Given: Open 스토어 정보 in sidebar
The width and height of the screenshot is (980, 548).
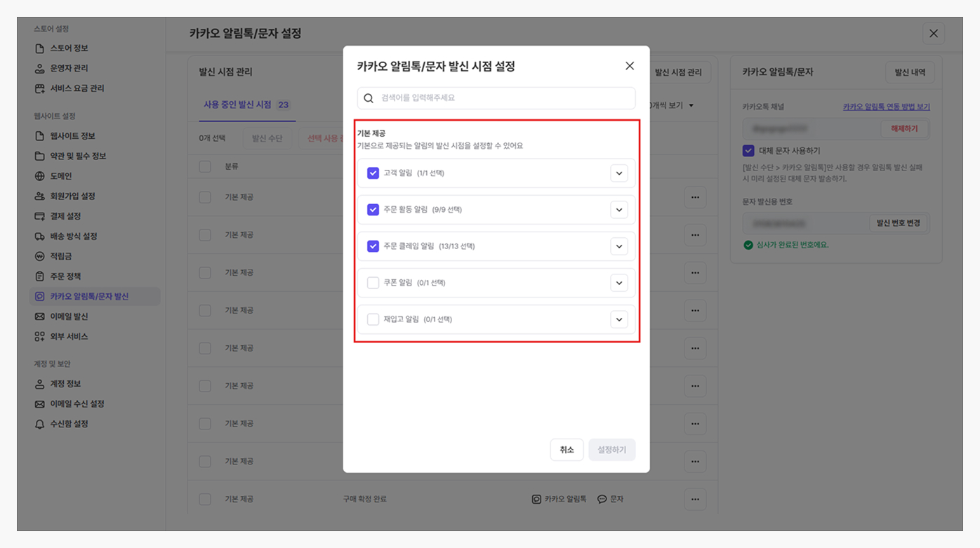Looking at the screenshot, I should click(x=69, y=48).
